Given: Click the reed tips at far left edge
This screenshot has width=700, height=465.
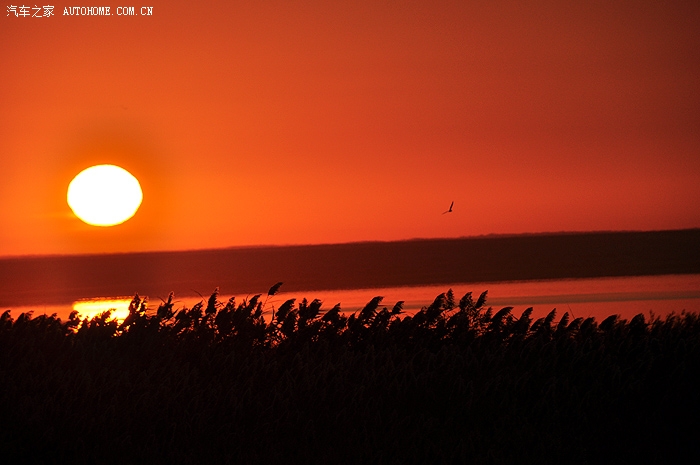Looking at the screenshot, I should coord(8,318).
